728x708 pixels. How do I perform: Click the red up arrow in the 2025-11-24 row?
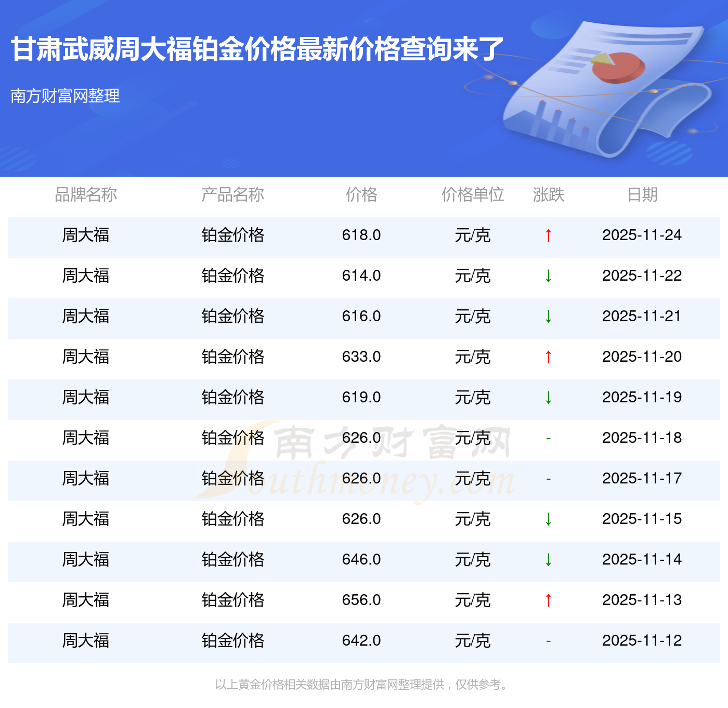pyautogui.click(x=548, y=235)
